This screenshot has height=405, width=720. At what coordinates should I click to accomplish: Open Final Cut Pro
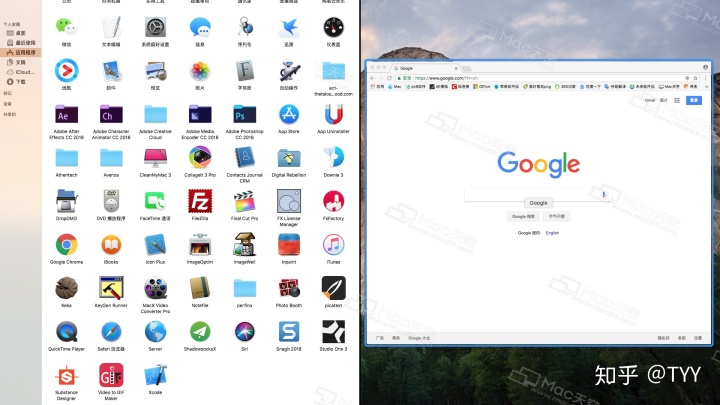point(244,202)
